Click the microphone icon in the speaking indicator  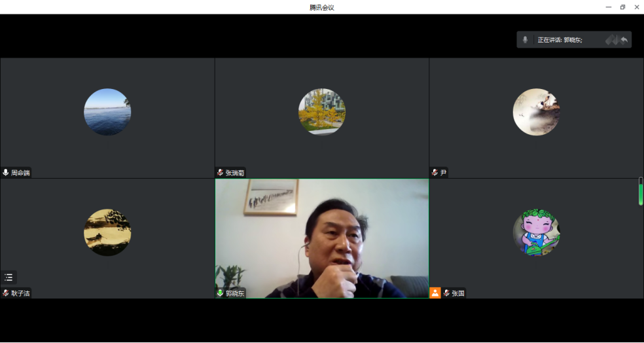[x=525, y=40]
